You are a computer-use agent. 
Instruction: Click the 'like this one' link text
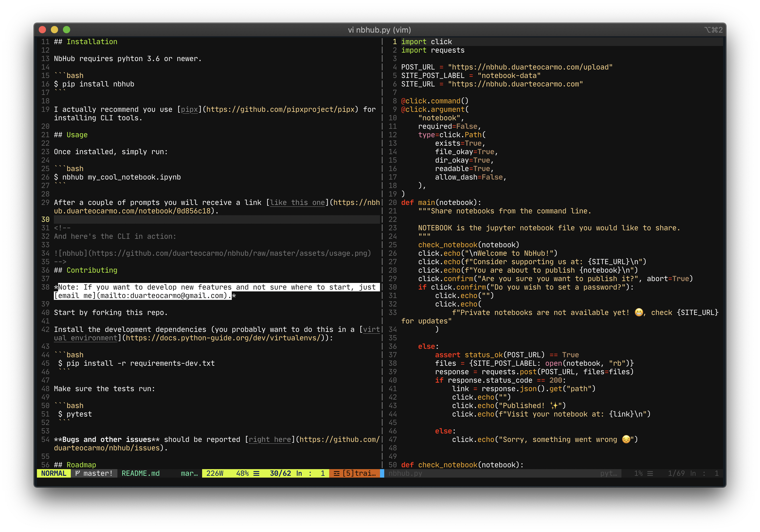click(x=297, y=202)
